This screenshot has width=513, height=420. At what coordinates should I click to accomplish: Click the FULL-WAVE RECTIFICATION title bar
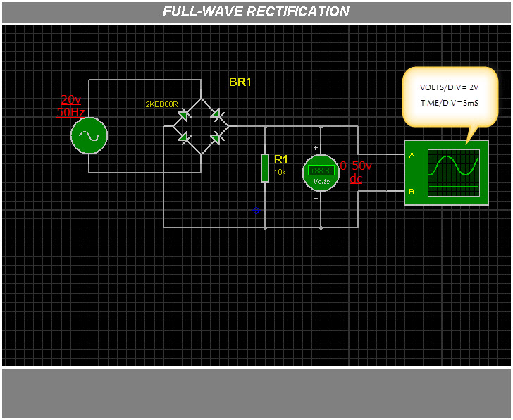click(x=256, y=12)
